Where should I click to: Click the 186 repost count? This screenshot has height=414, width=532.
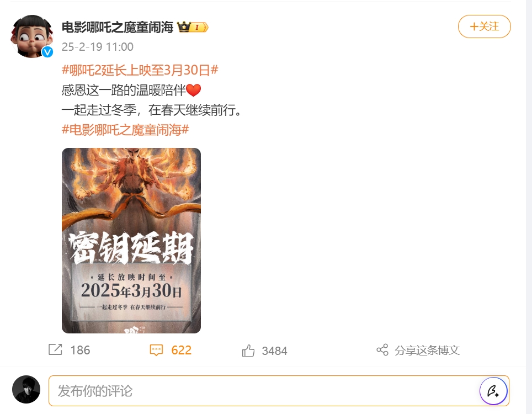coord(80,350)
